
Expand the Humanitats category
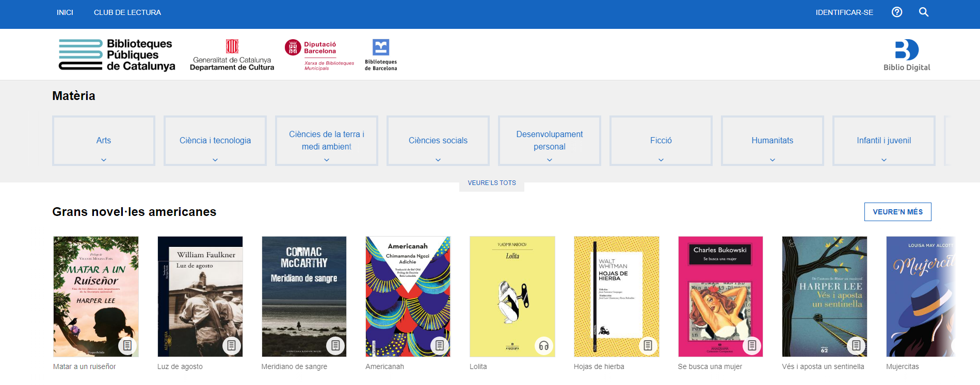click(x=773, y=141)
